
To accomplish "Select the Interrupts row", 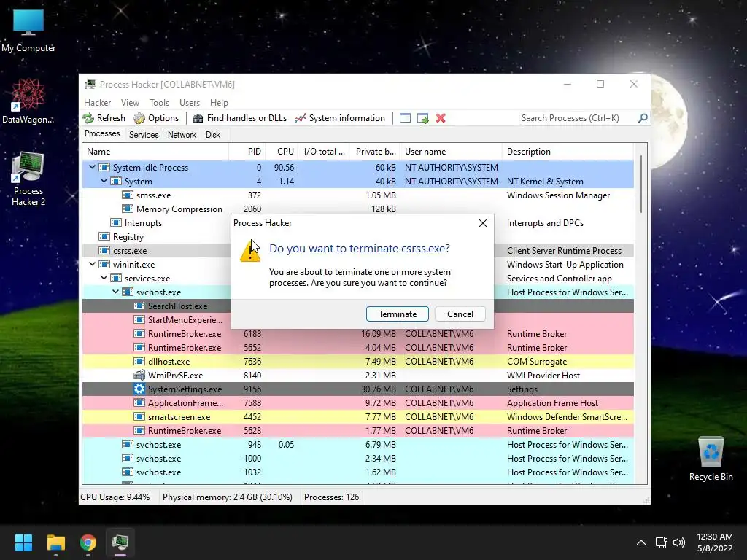I will click(357, 222).
